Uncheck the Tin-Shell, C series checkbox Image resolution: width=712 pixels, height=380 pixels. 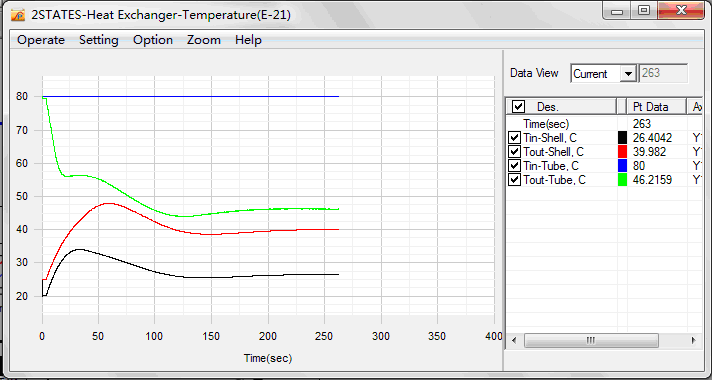(x=514, y=138)
